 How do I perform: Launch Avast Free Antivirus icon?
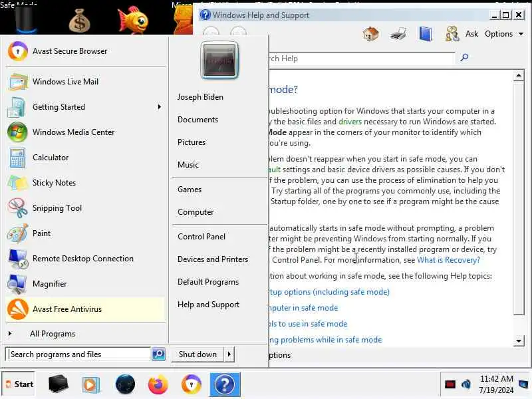coord(18,309)
